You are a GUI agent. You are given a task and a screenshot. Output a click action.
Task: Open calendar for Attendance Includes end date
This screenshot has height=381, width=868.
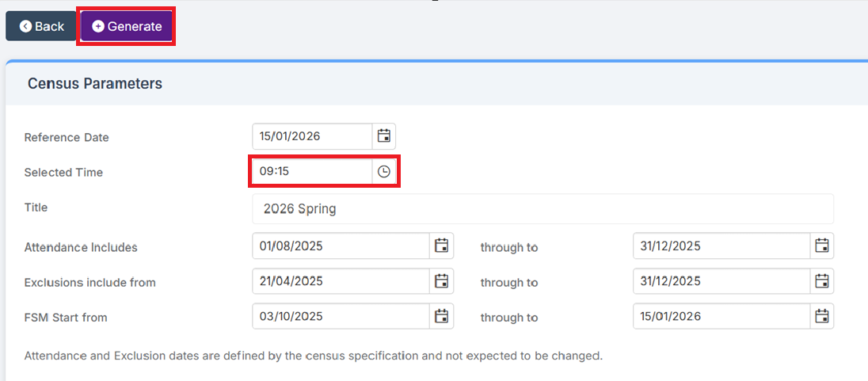(x=822, y=246)
